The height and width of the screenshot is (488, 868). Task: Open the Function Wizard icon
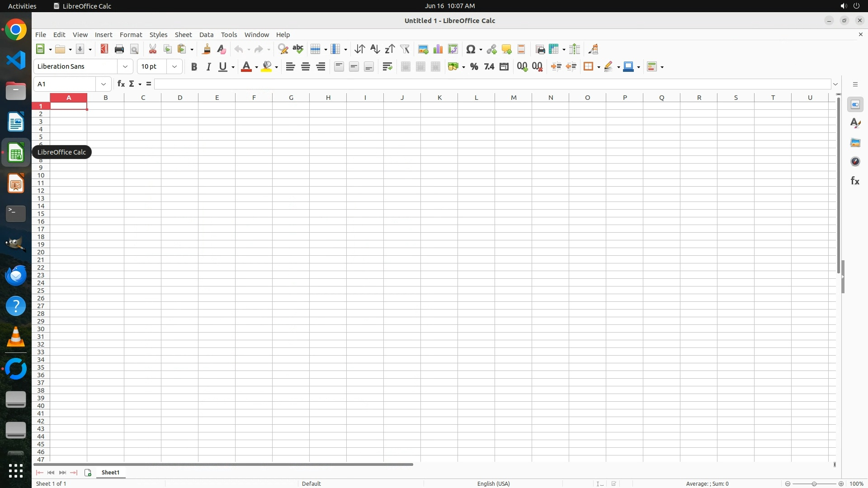(x=121, y=84)
